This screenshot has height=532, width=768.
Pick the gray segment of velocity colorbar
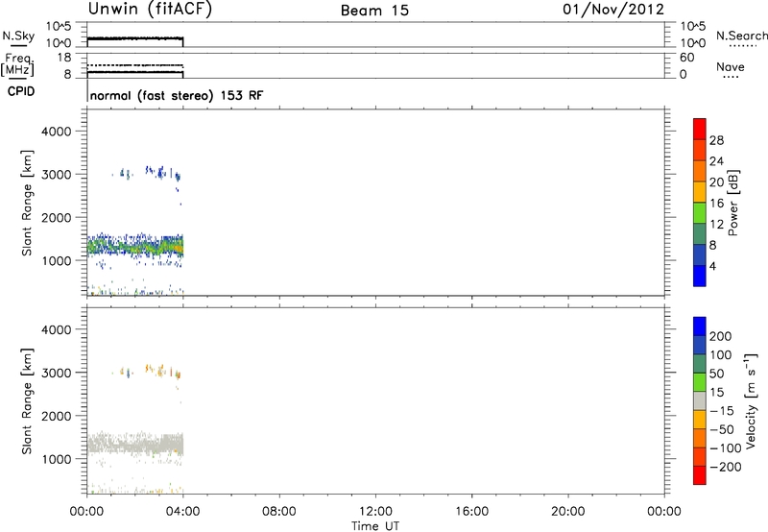coord(700,400)
